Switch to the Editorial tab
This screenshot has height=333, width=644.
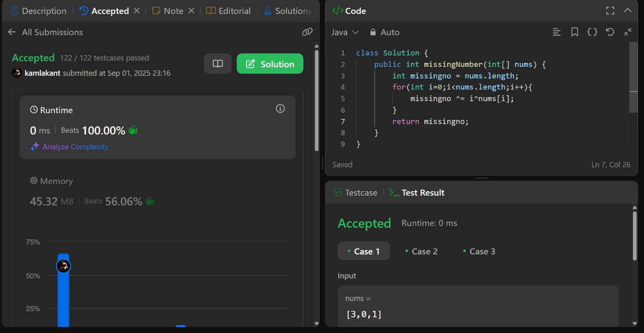[x=228, y=11]
